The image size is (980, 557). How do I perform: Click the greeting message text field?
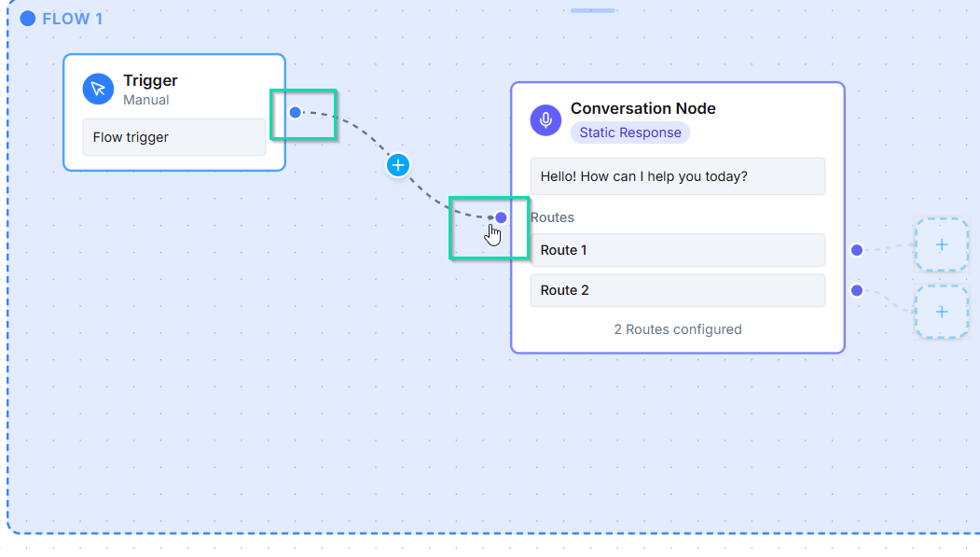[677, 176]
